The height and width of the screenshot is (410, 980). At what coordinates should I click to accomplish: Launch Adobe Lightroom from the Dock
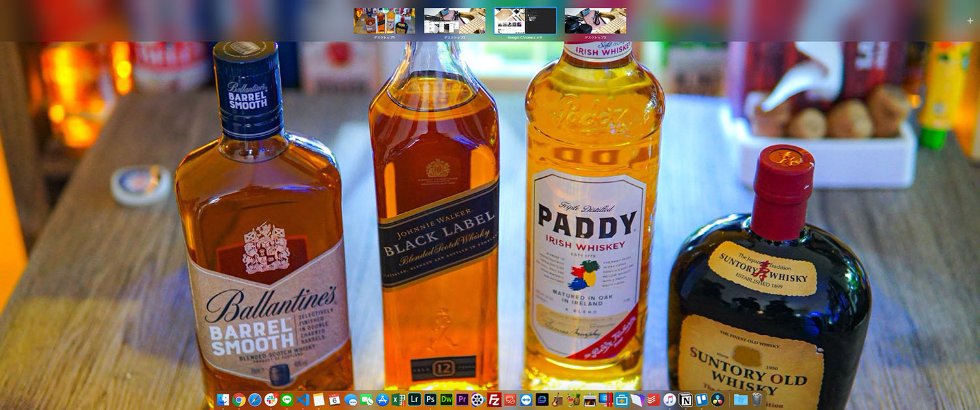tap(414, 400)
